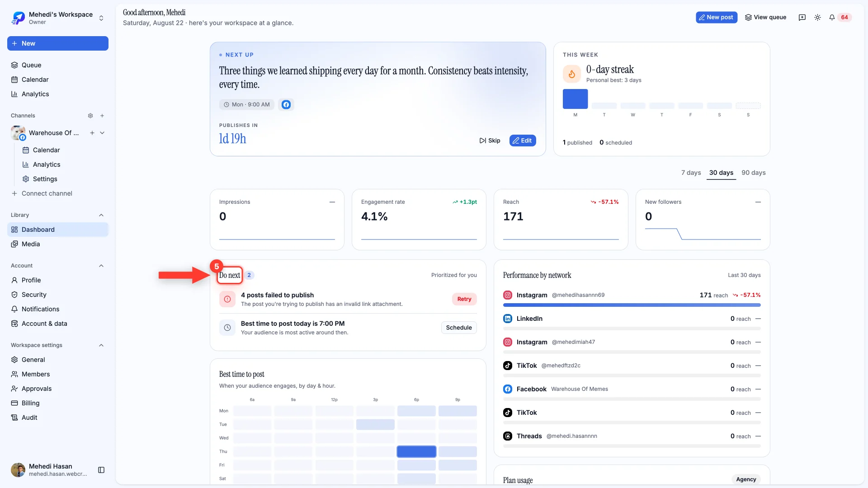Screen dimensions: 868x488
Task: Collapse the Account section
Action: tap(101, 266)
